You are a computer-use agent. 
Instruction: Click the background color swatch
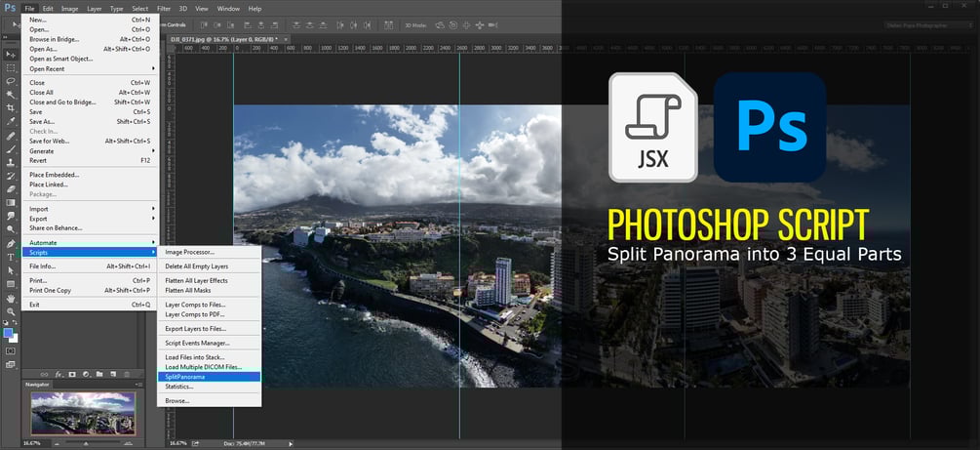point(14,339)
